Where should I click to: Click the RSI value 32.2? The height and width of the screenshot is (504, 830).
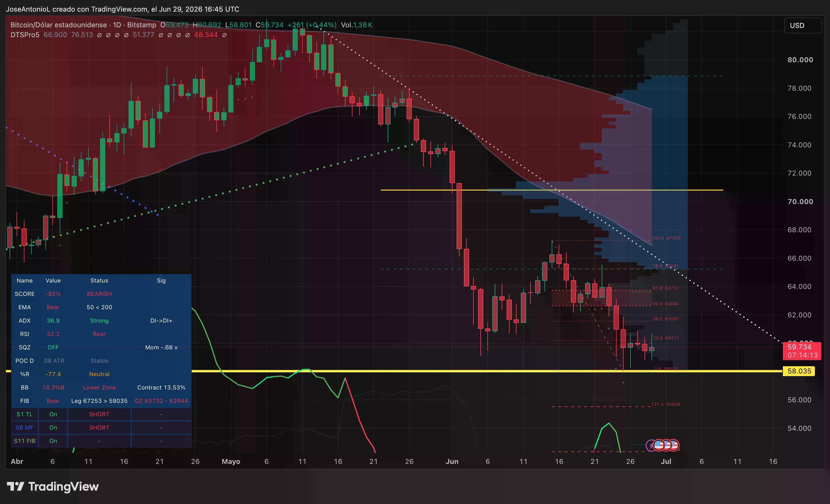click(x=53, y=334)
